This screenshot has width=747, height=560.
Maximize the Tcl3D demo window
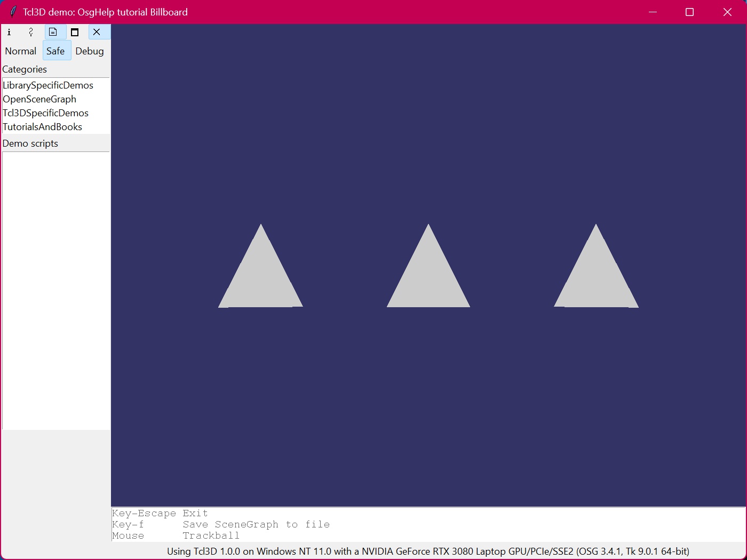click(689, 12)
